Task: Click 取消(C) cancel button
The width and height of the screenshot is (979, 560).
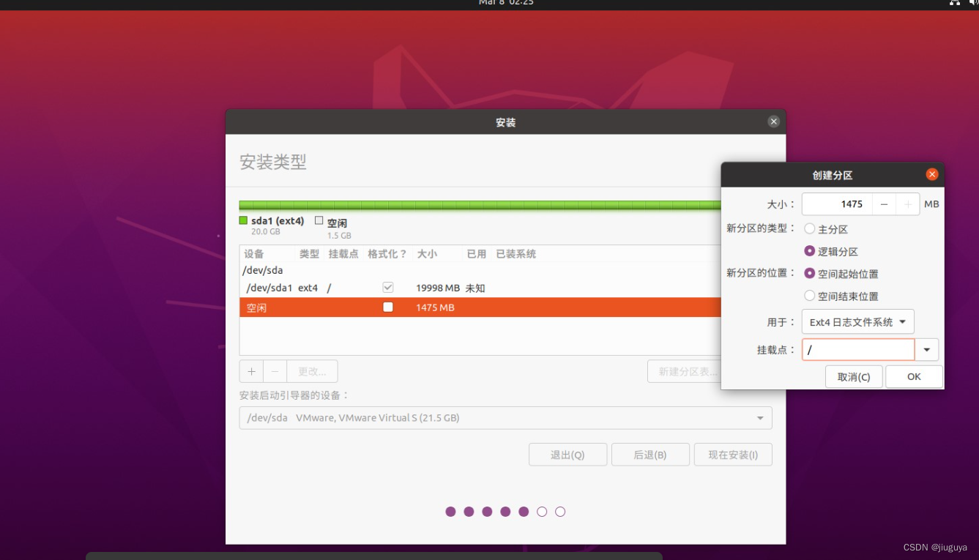Action: [854, 377]
